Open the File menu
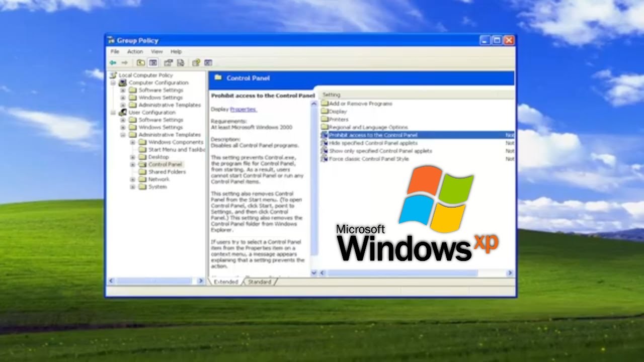This screenshot has width=644, height=362. [x=115, y=52]
